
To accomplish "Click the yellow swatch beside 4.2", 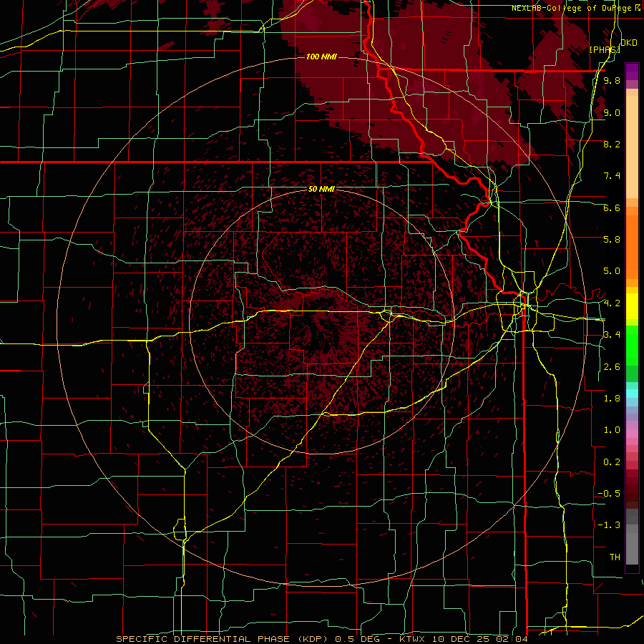I will (632, 306).
